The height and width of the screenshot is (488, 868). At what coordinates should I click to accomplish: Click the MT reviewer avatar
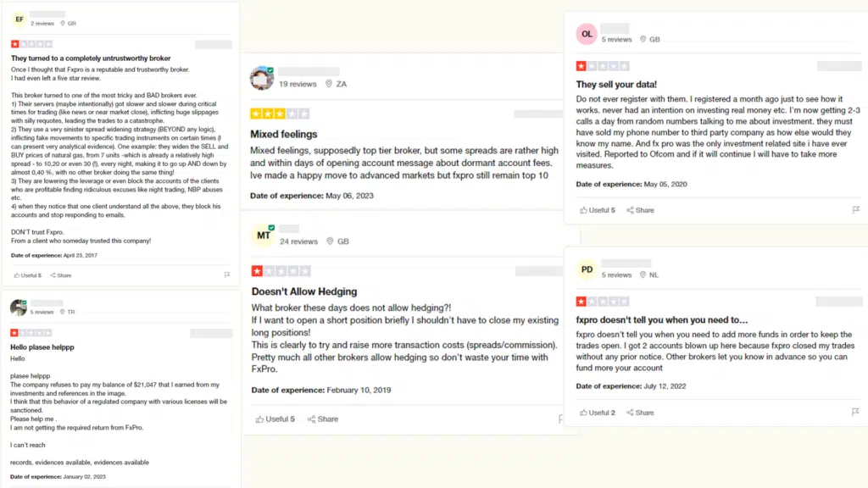pyautogui.click(x=264, y=236)
